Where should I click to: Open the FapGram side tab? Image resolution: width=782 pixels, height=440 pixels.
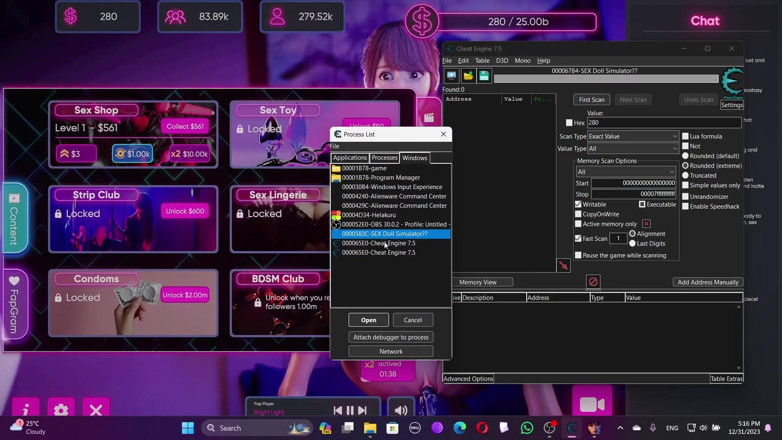14,304
